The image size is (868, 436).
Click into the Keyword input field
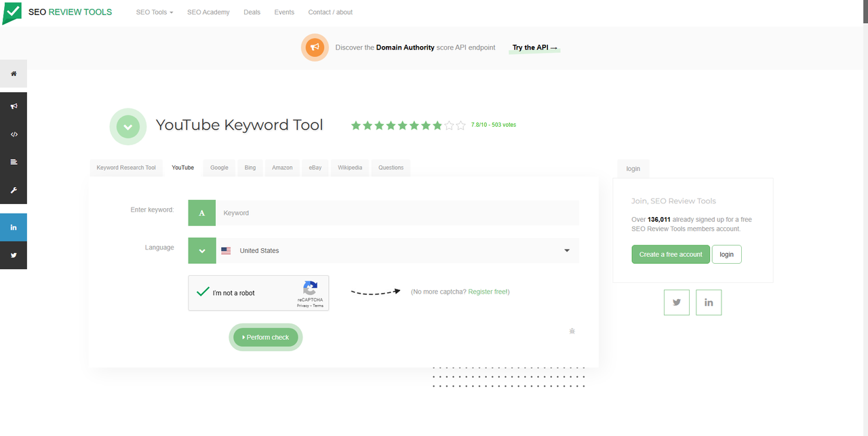pos(397,213)
